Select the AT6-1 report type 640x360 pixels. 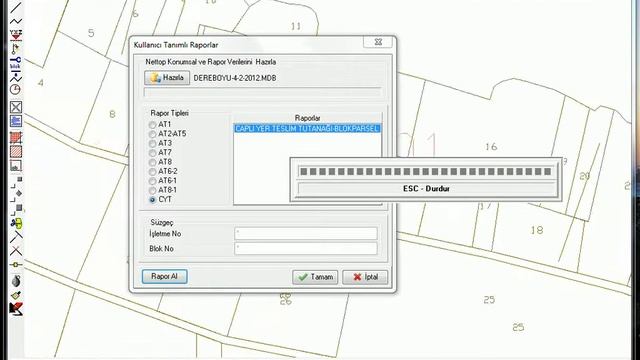point(153,181)
